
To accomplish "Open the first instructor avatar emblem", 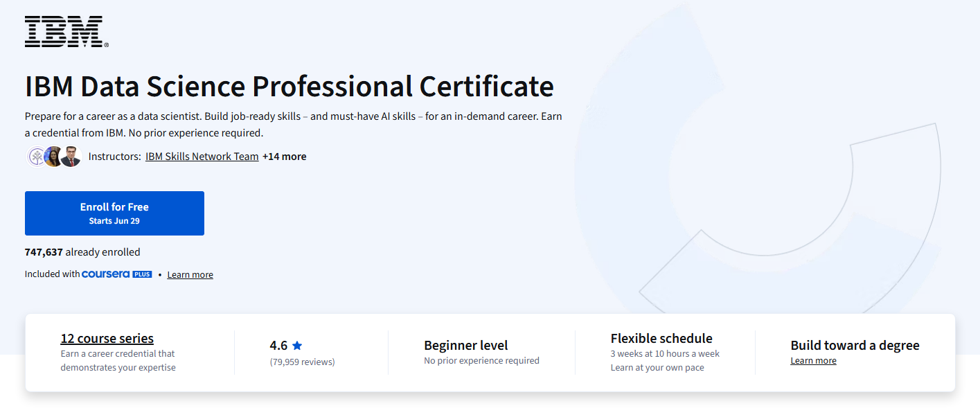I will [36, 157].
